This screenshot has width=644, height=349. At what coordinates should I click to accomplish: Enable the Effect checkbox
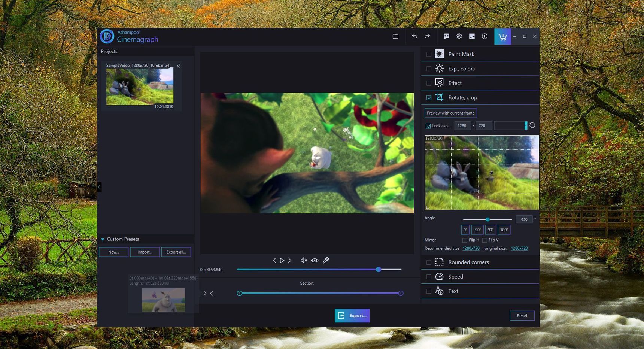[x=429, y=83]
